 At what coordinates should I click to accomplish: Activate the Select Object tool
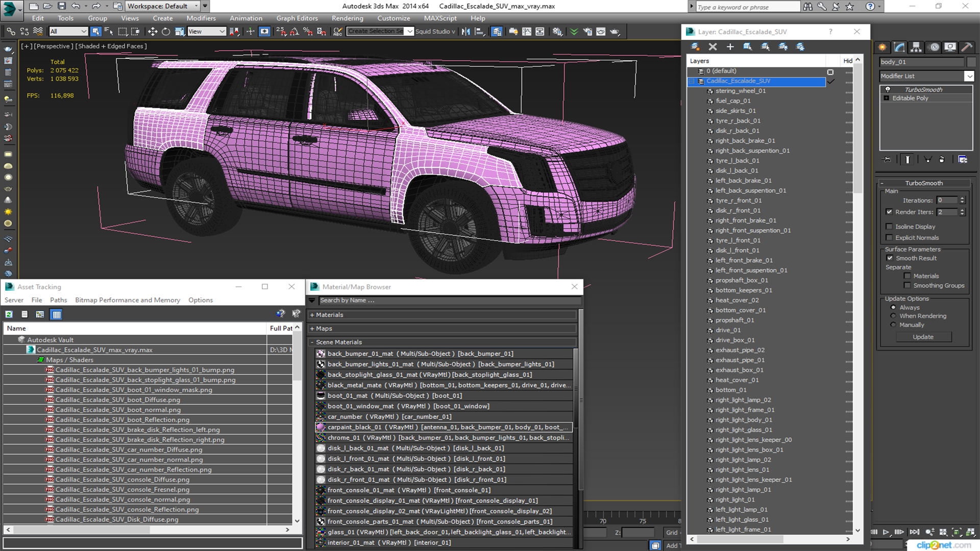(x=95, y=32)
